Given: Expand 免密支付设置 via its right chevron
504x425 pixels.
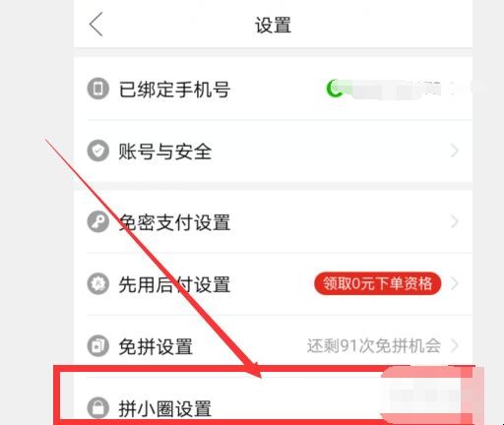Looking at the screenshot, I should 455,221.
